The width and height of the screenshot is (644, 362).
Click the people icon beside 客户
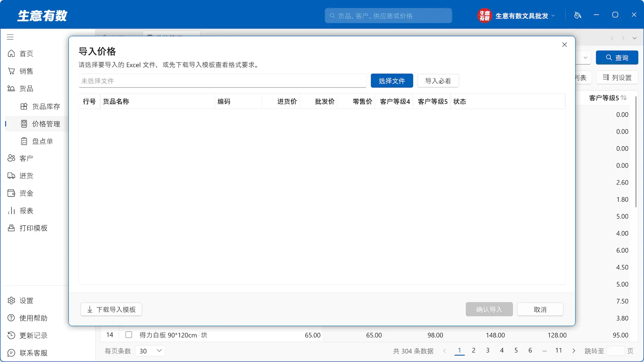pyautogui.click(x=11, y=158)
